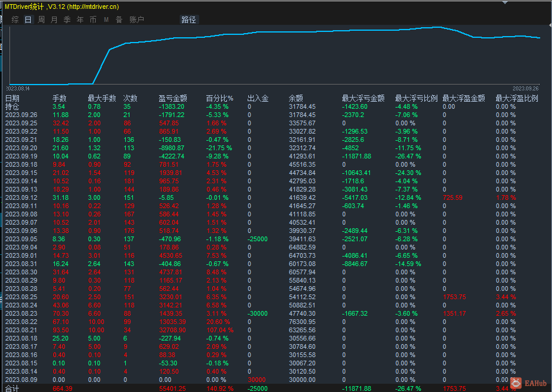The height and width of the screenshot is (392, 552).
Task: Click the 2023.08.14 chart start date
Action: [x=18, y=89]
